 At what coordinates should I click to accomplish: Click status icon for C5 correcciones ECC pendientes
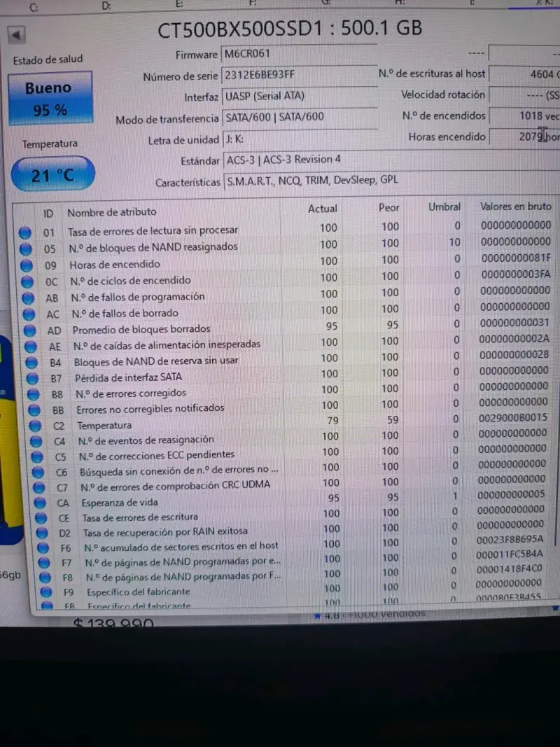click(x=37, y=457)
